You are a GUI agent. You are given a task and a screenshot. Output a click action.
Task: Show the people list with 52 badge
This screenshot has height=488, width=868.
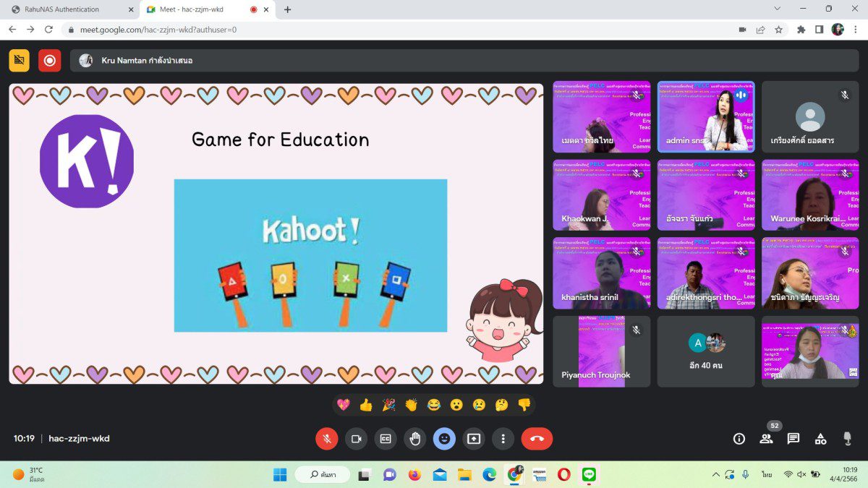[x=766, y=438]
